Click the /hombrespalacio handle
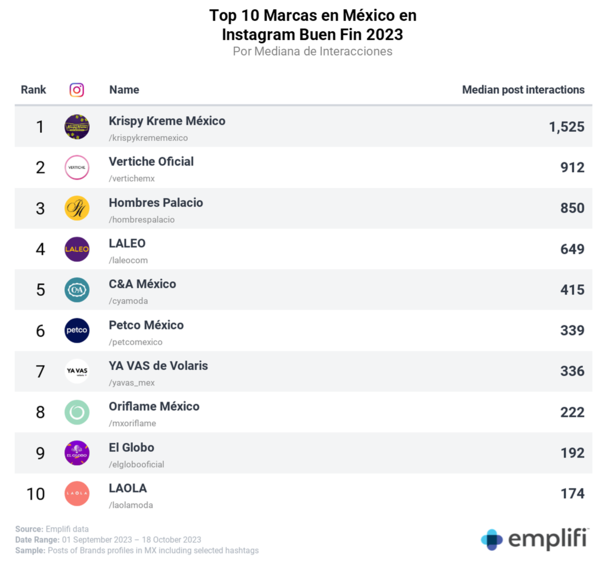Viewport: 600px width, 570px height. (x=142, y=220)
